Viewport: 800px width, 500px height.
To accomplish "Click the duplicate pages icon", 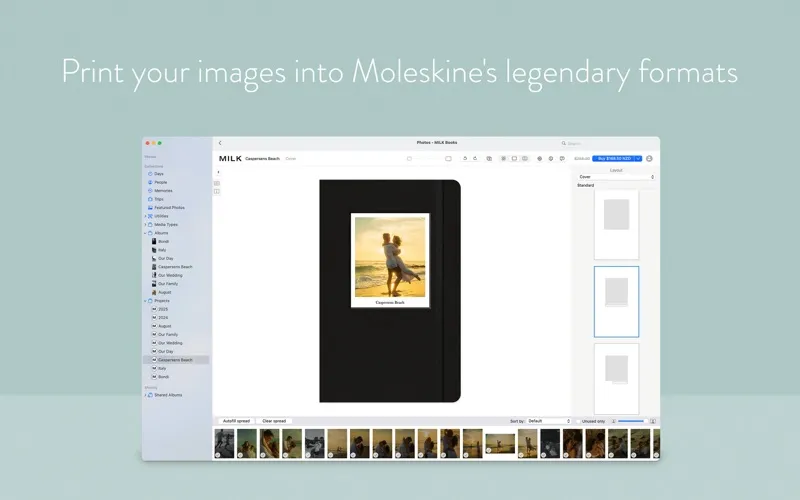I will pyautogui.click(x=489, y=159).
